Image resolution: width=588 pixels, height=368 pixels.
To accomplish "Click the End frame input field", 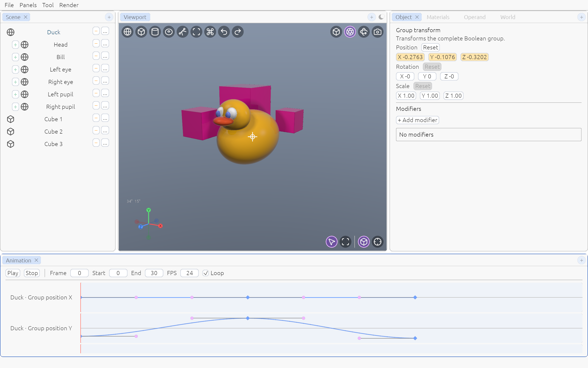I will [x=154, y=273].
